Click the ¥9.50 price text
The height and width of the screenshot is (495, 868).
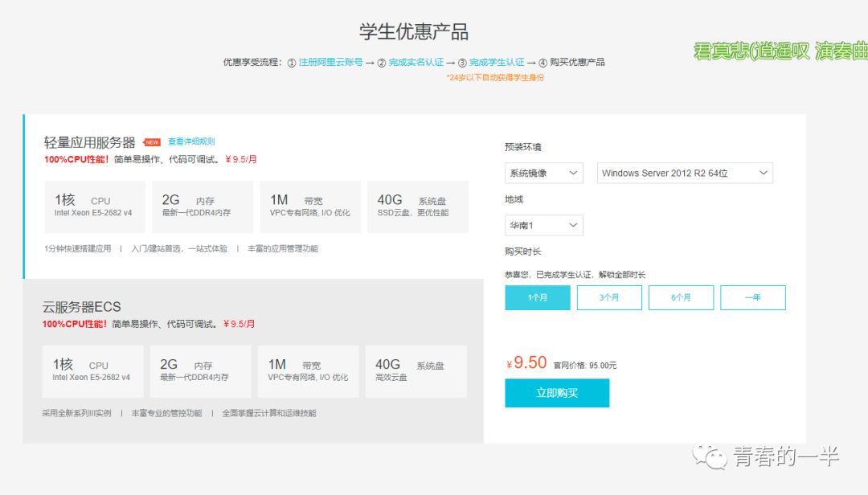point(526,362)
